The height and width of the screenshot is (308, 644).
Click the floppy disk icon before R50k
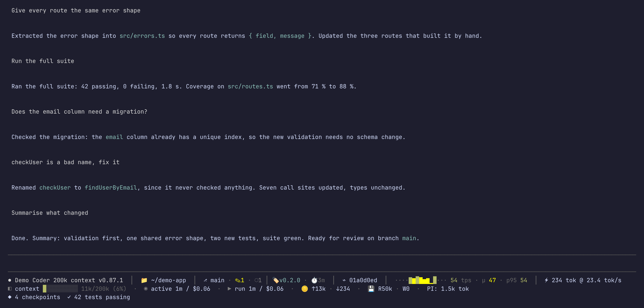point(371,289)
